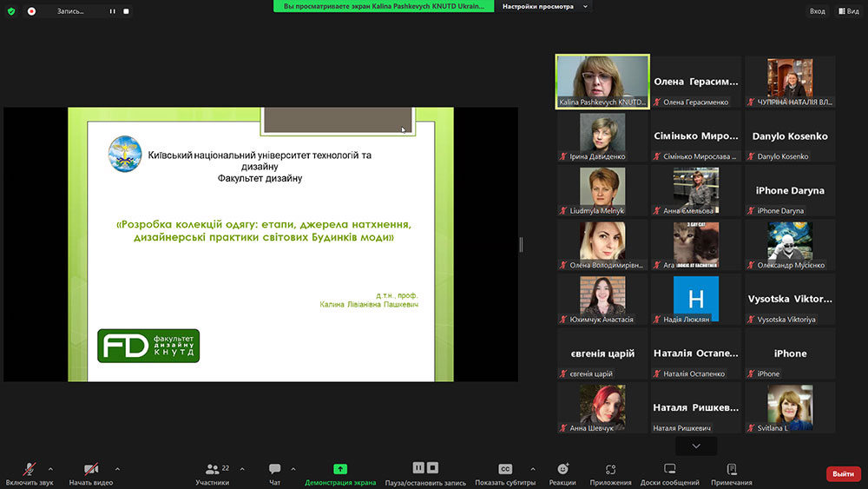Viewport: 868px width, 489px height.
Task: Select Юхимчук Анастасія participant tile
Action: [x=602, y=299]
